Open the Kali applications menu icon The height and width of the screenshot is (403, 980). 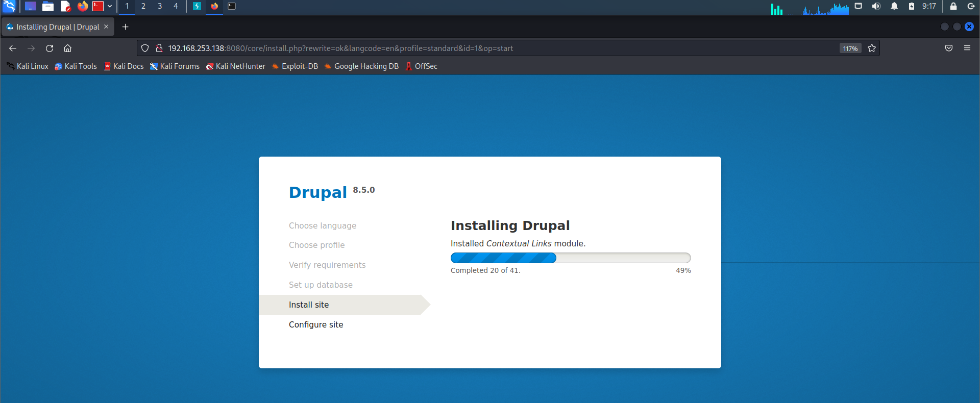click(9, 6)
